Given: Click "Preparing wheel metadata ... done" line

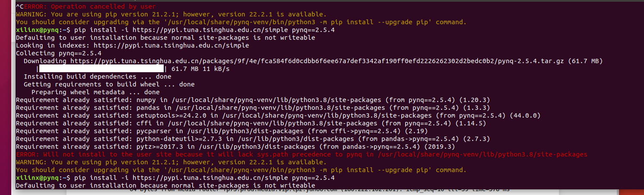Looking at the screenshot, I should click(95, 92).
